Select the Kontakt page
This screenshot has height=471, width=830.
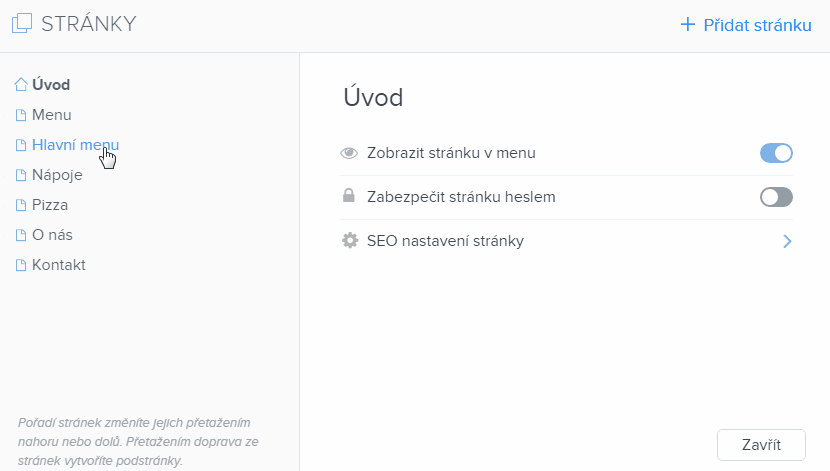pos(58,265)
